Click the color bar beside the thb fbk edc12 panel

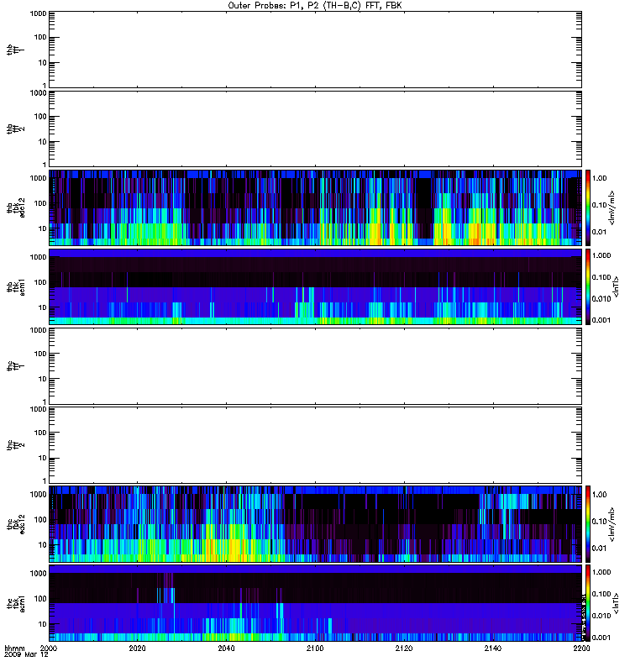(x=588, y=207)
